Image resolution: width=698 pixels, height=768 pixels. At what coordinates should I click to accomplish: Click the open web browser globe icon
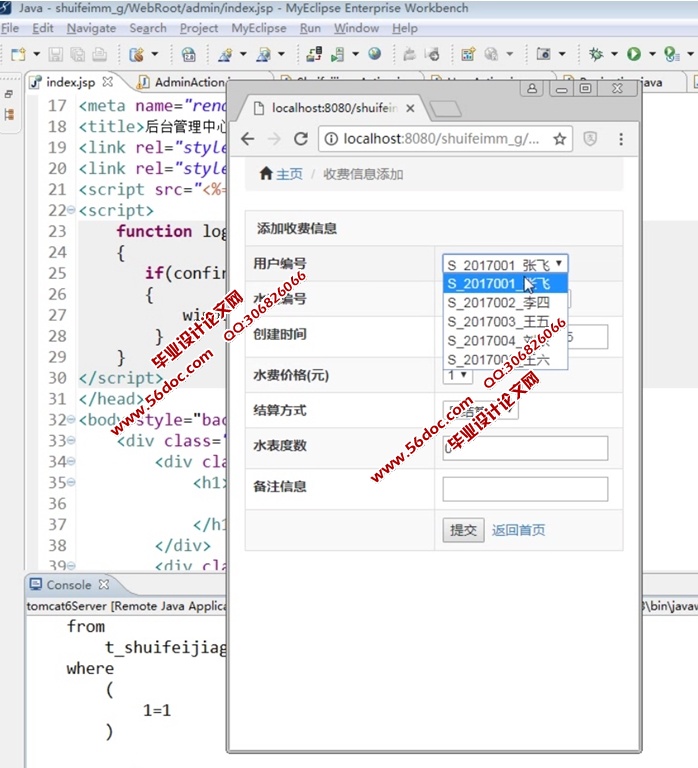pyautogui.click(x=375, y=53)
